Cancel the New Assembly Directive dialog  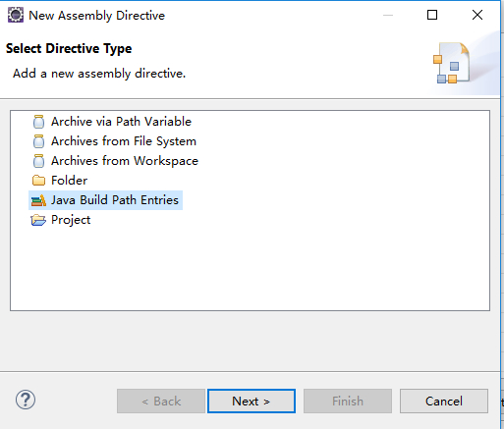[x=444, y=401]
